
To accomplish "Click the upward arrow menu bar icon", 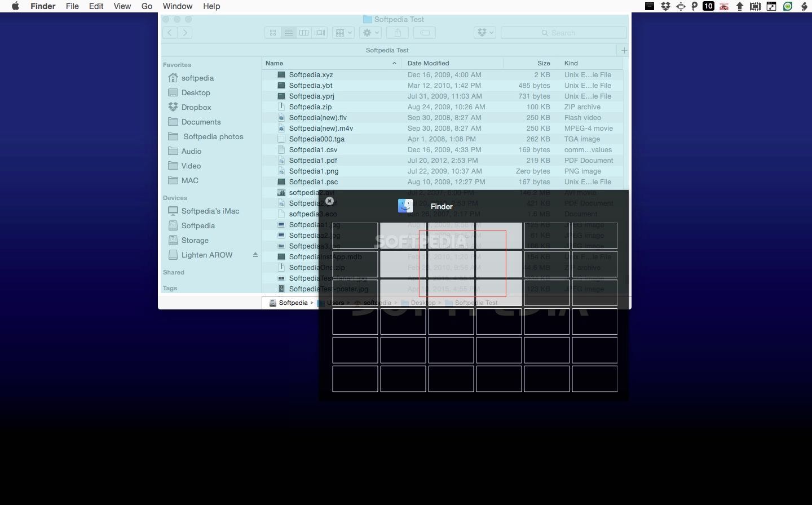I will coord(740,6).
